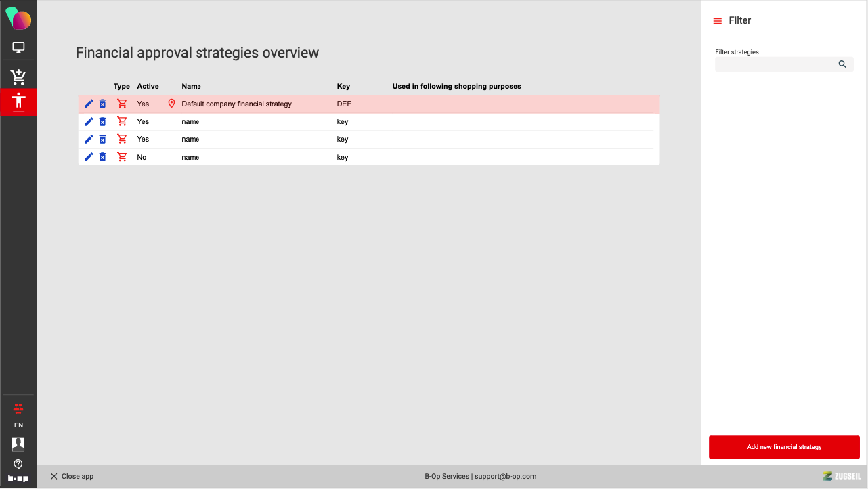Click the location pin on the default strategy

[171, 104]
